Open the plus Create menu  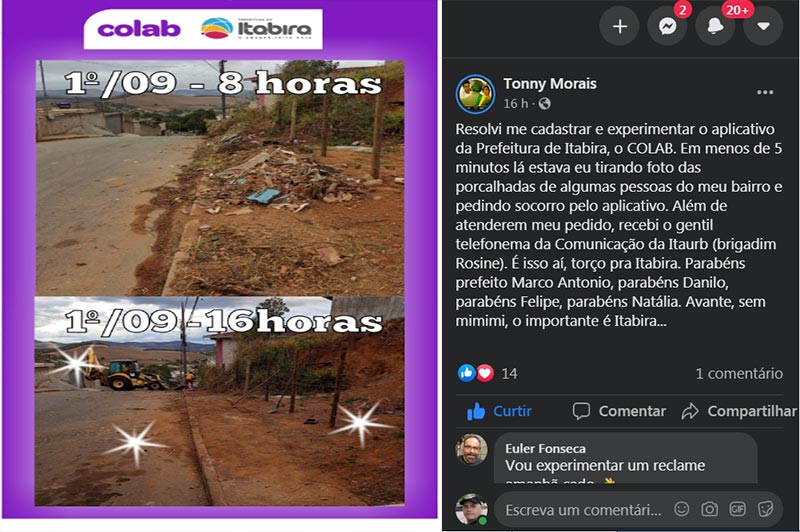tap(619, 26)
